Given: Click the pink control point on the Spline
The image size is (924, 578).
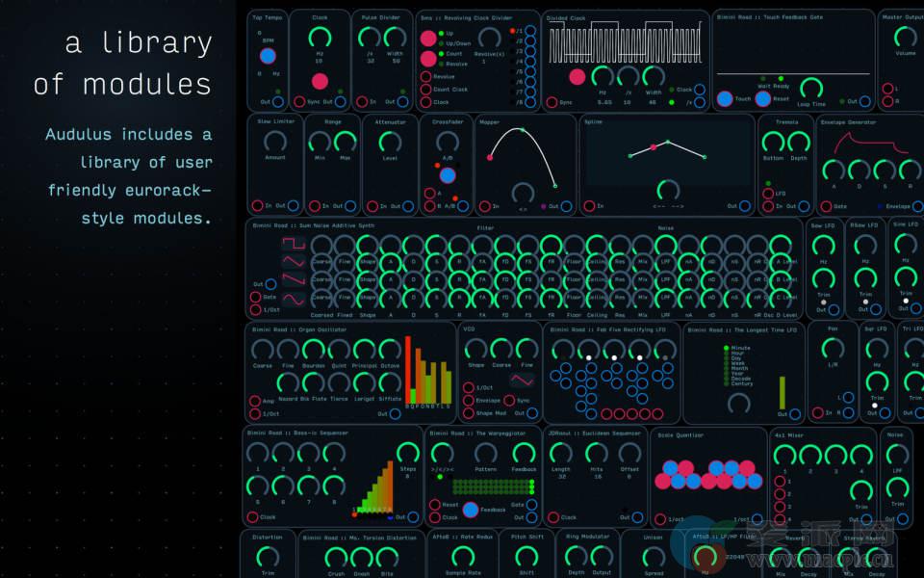Looking at the screenshot, I should 654,146.
